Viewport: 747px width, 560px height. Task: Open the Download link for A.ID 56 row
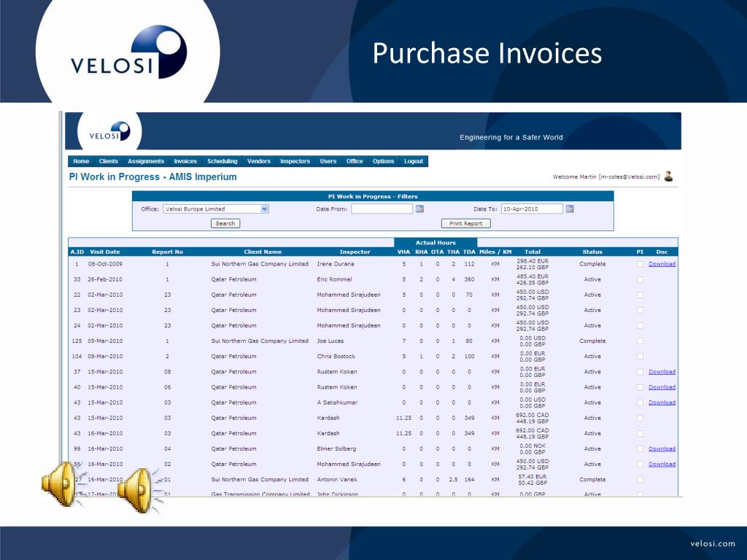[x=662, y=464]
